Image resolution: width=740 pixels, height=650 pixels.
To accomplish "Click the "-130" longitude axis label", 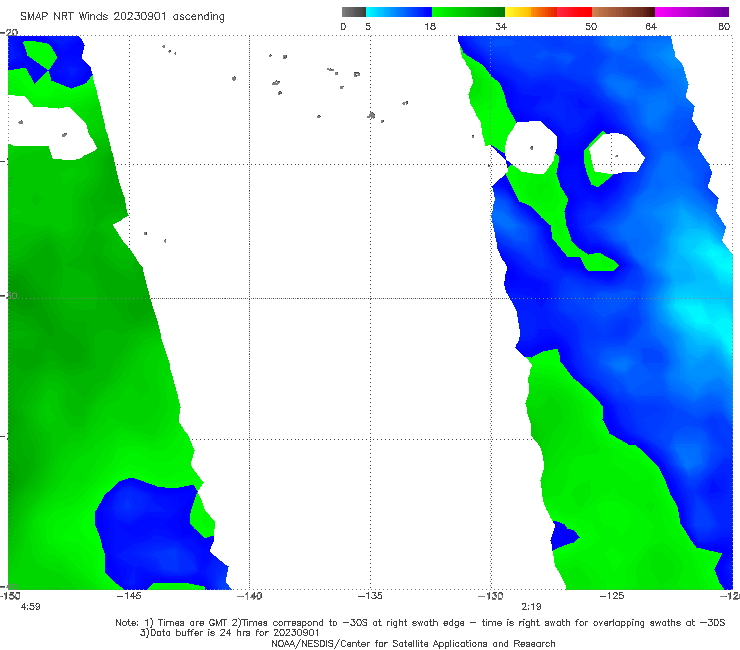I will tap(491, 596).
